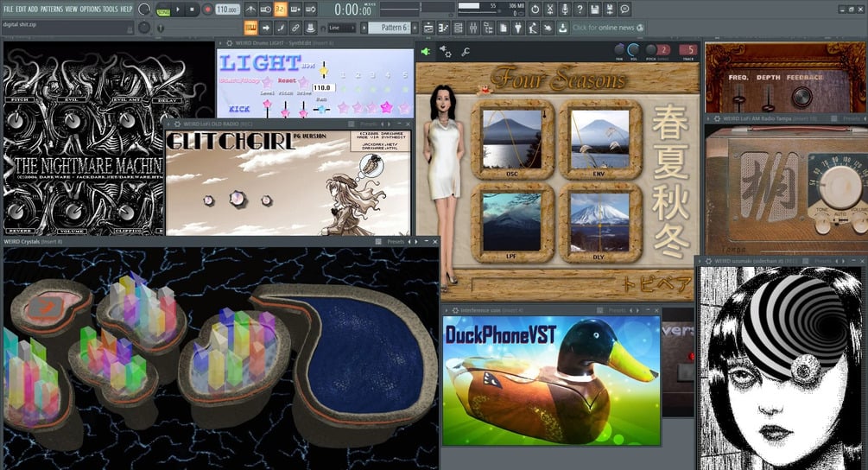Viewport: 868px width, 470px height.
Task: Toggle the loop recording icon
Action: pos(310,10)
